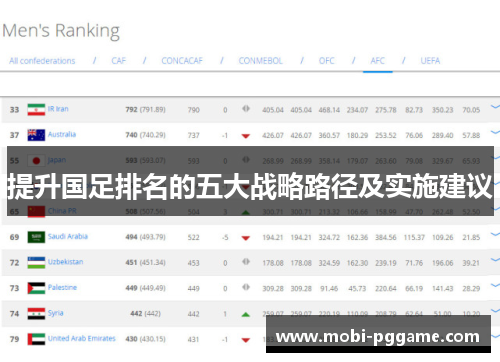Expand the Palestine row details chevron
Viewport: 500px width, 362px height.
click(x=495, y=285)
